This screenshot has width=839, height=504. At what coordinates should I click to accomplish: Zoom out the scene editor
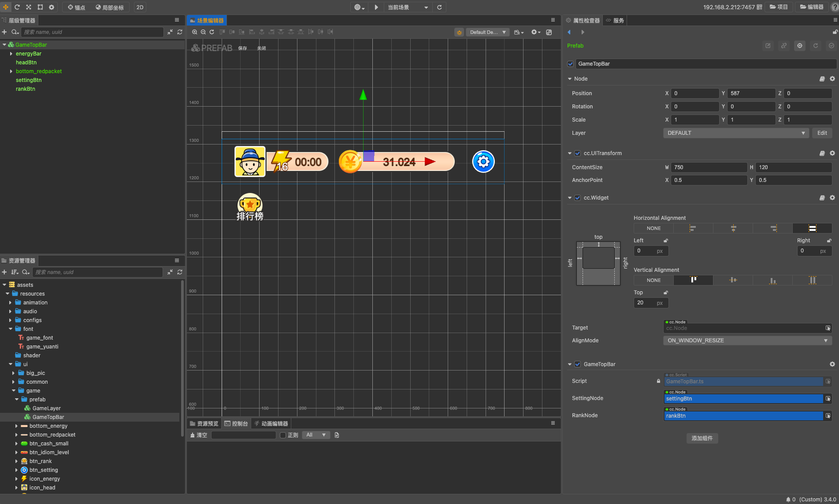203,32
